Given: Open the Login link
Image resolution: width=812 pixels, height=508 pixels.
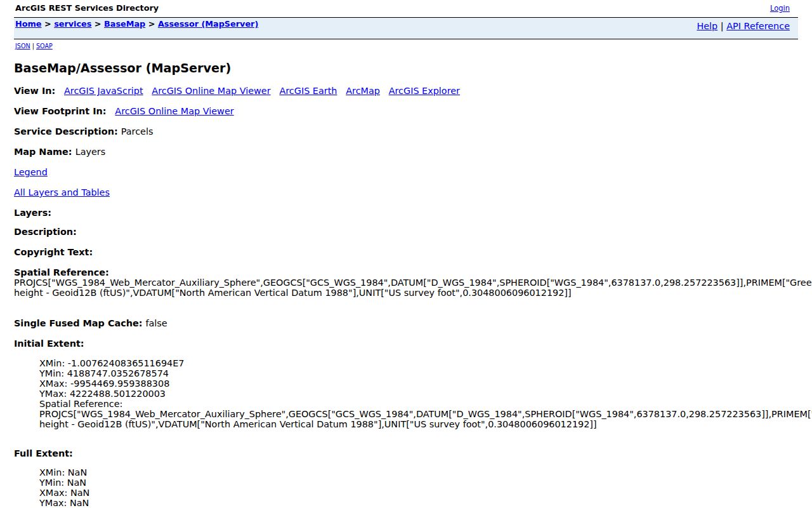Looking at the screenshot, I should click(x=780, y=8).
